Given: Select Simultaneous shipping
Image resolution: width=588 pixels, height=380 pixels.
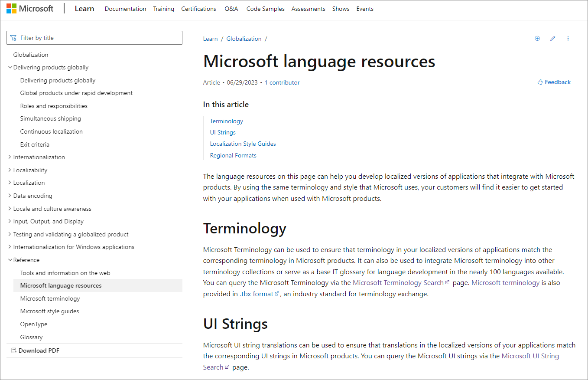Looking at the screenshot, I should (x=50, y=118).
